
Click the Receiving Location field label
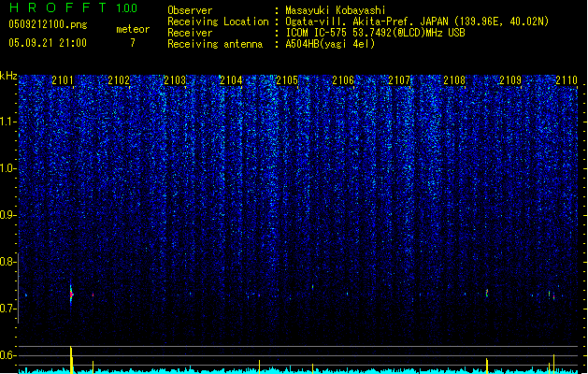point(218,22)
